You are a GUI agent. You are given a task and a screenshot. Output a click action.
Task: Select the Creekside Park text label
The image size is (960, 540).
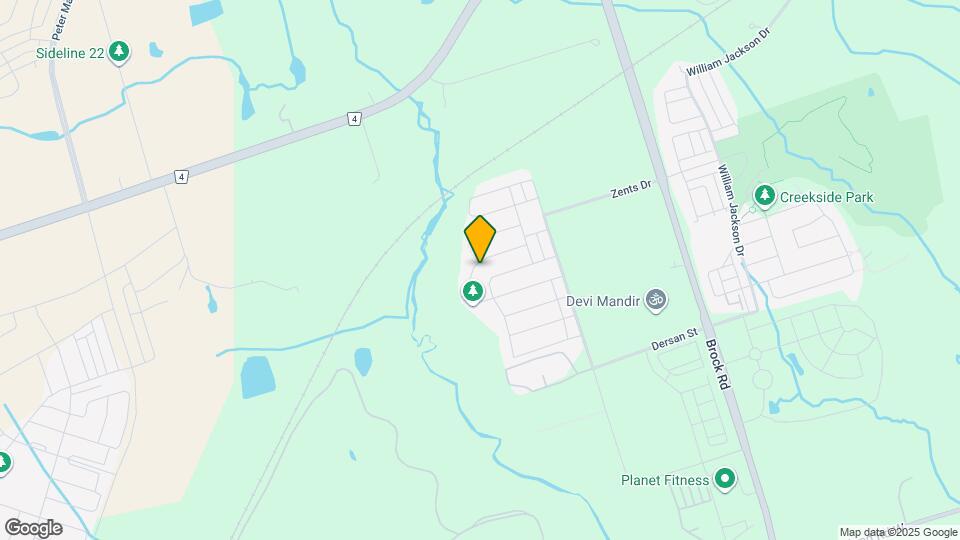pyautogui.click(x=827, y=197)
